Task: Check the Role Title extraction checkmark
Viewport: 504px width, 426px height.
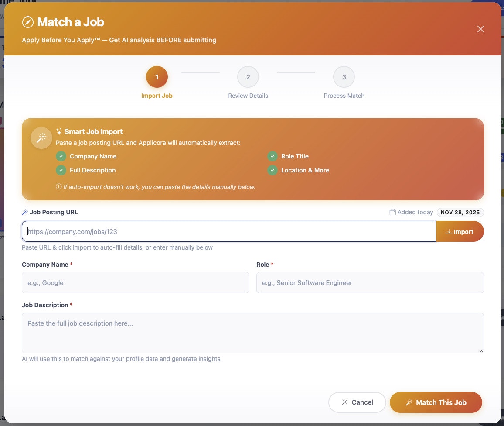Action: point(272,156)
